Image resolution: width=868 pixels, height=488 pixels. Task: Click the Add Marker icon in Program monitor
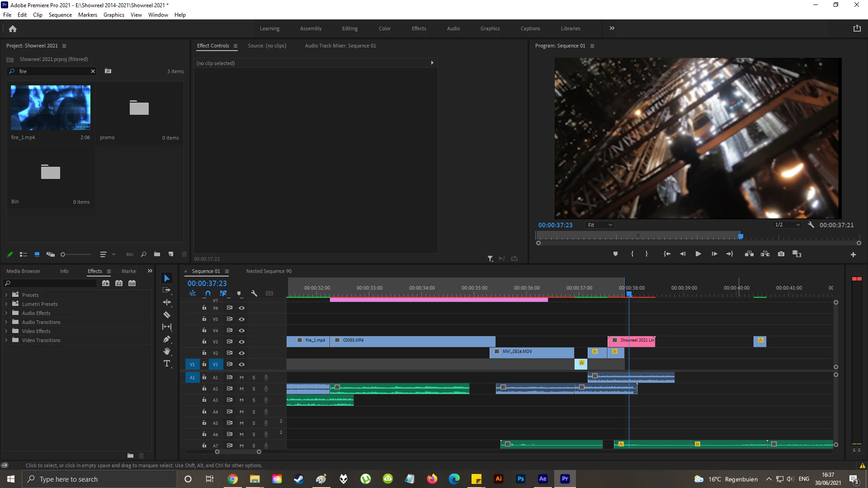[x=615, y=254]
